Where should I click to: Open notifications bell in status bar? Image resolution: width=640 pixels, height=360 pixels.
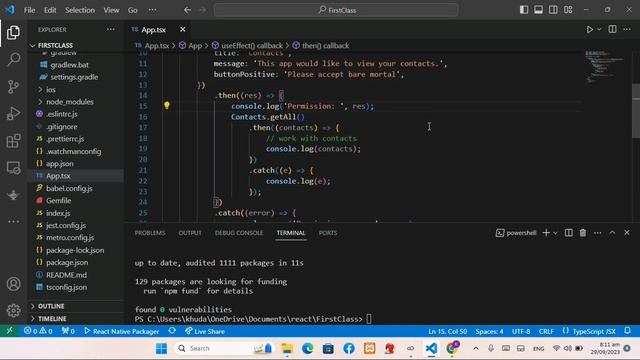628,331
